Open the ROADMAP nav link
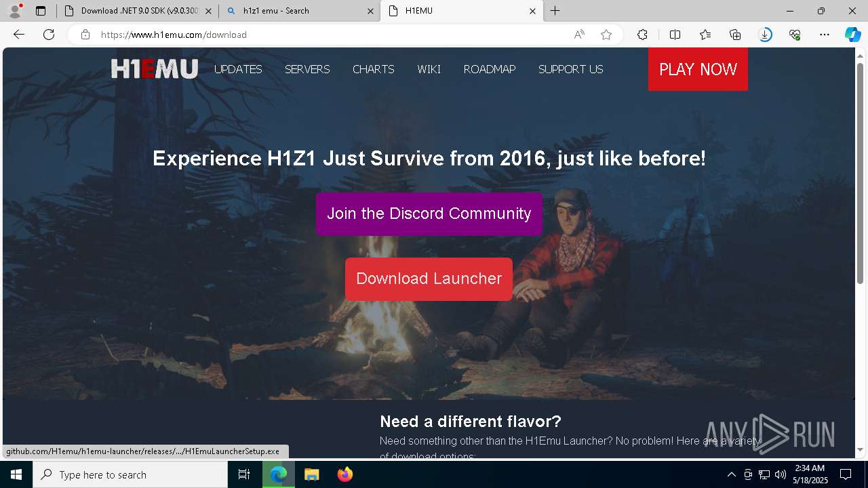The height and width of the screenshot is (488, 868). pos(490,69)
